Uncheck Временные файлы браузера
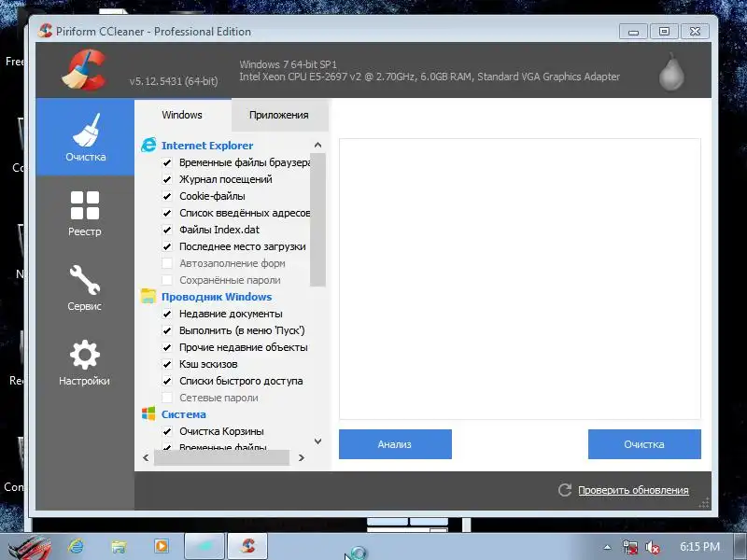 click(167, 162)
